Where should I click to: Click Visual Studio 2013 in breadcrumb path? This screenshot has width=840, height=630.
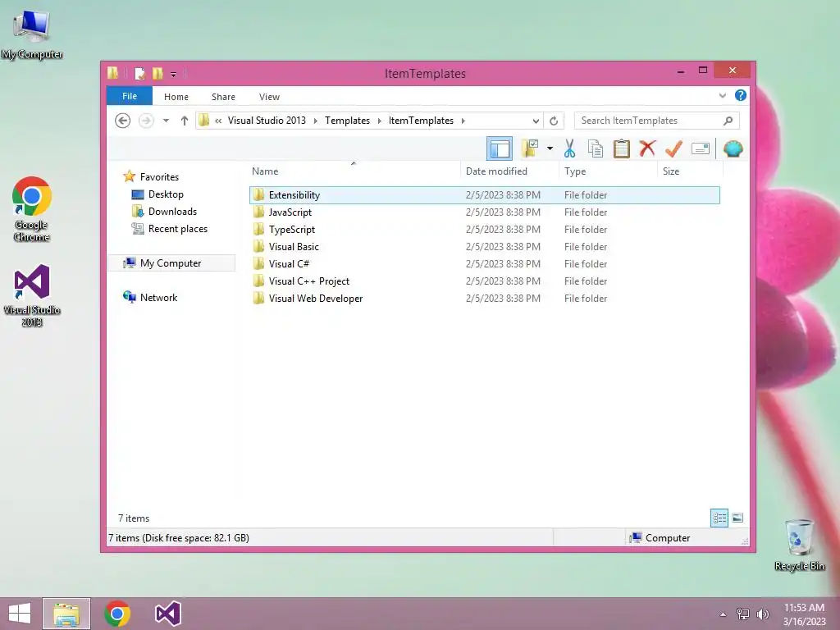[x=267, y=121]
